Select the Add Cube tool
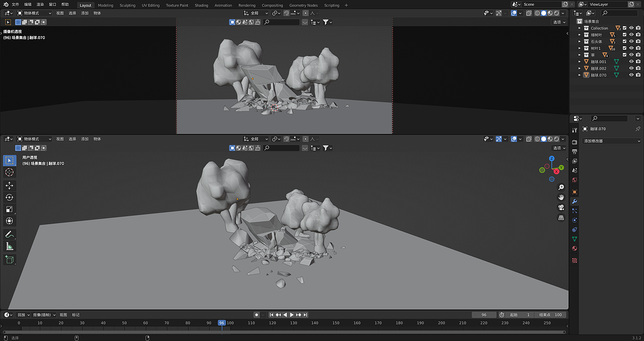This screenshot has width=644, height=341. (x=10, y=259)
